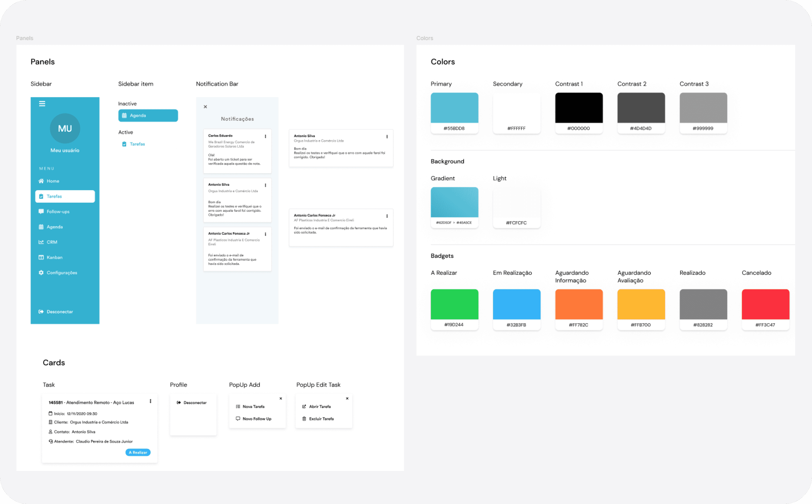Click the sidebar Agenda calendar icon

pos(41,227)
